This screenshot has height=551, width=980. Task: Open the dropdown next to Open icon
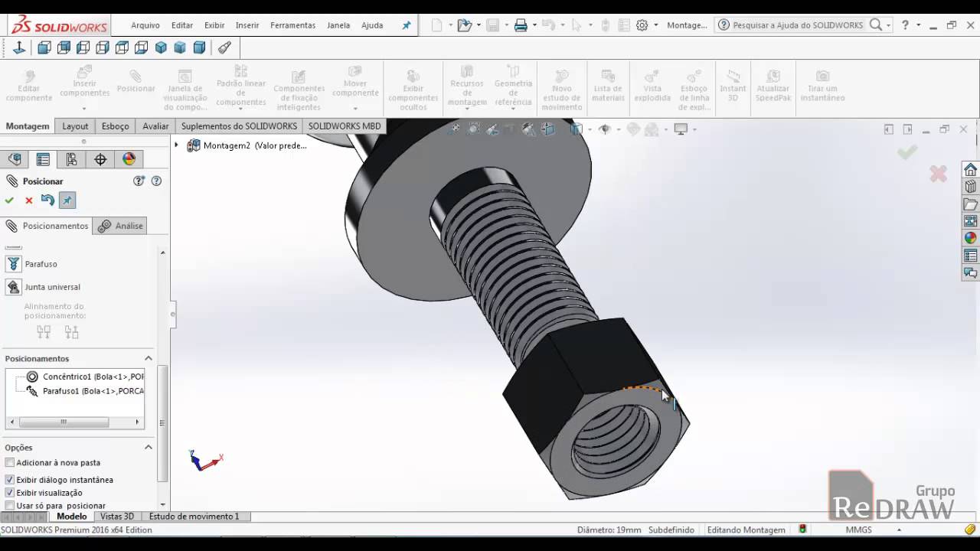(479, 25)
